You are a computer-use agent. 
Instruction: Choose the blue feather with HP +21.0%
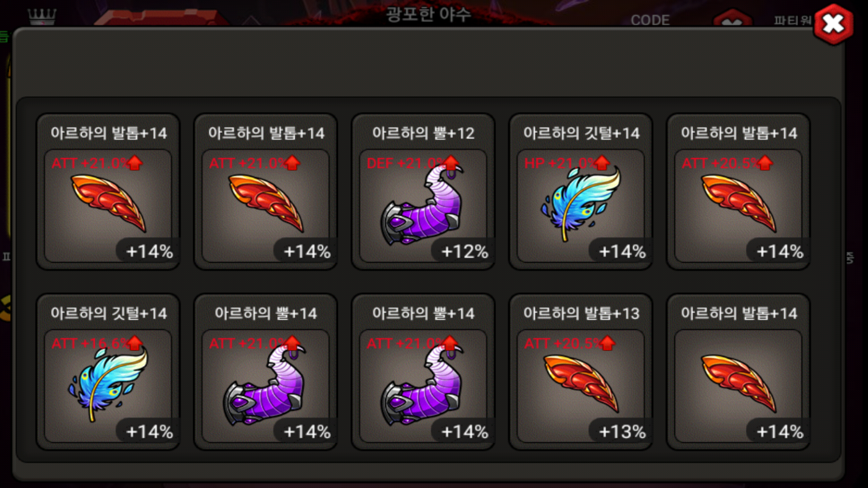580,192
